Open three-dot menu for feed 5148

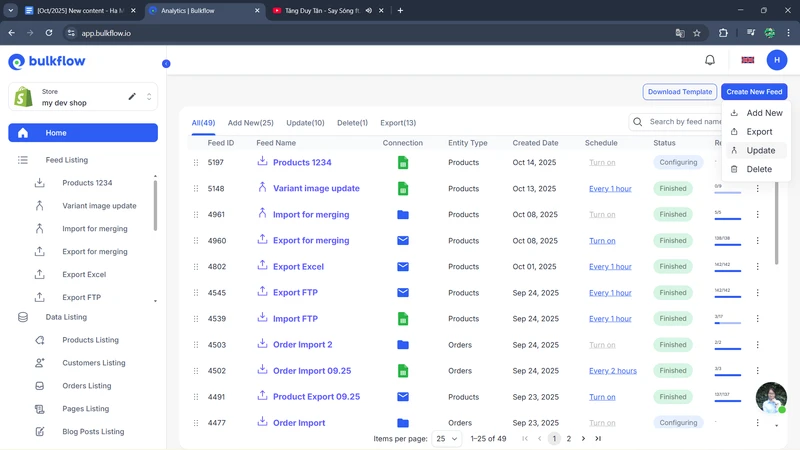click(757, 188)
